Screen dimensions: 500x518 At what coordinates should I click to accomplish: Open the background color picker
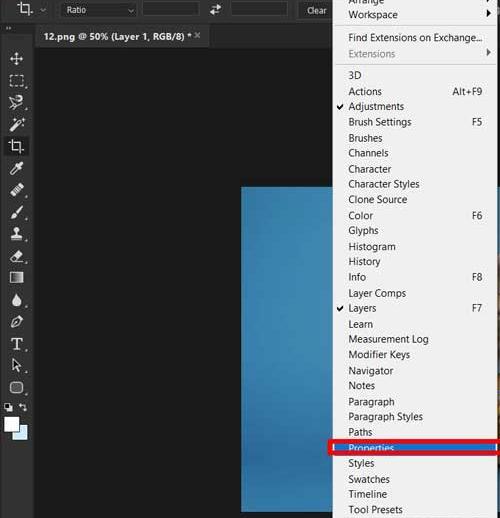(x=23, y=434)
